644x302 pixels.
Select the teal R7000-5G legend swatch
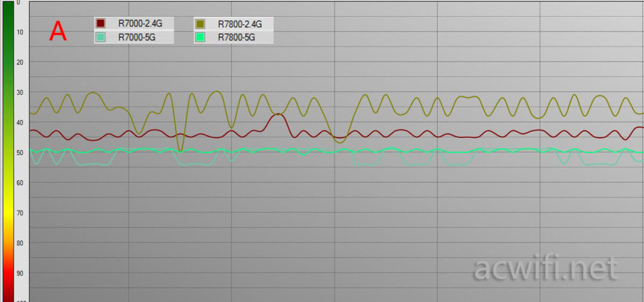pos(100,37)
